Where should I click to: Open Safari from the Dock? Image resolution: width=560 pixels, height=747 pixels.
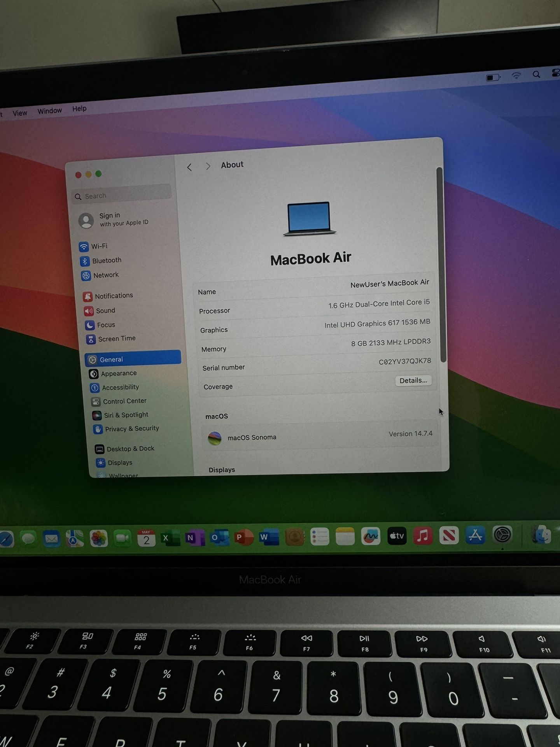(x=5, y=539)
